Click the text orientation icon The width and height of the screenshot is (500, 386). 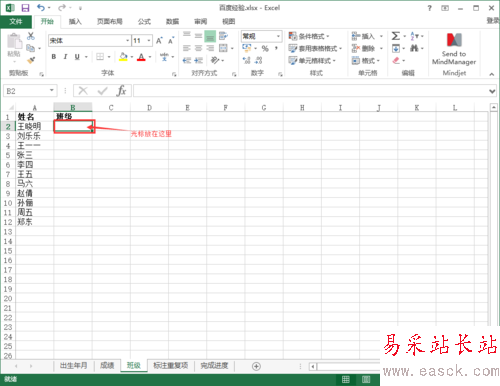click(215, 60)
